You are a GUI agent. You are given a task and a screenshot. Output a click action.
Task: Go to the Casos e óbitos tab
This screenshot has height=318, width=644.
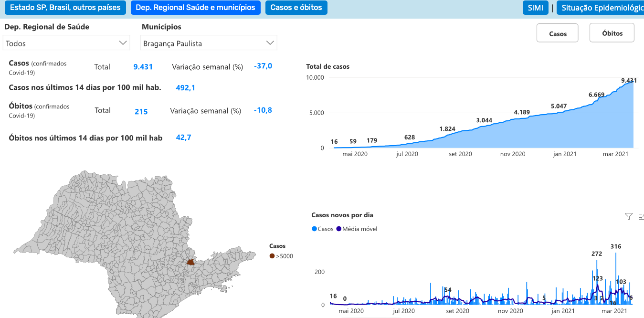pyautogui.click(x=296, y=8)
